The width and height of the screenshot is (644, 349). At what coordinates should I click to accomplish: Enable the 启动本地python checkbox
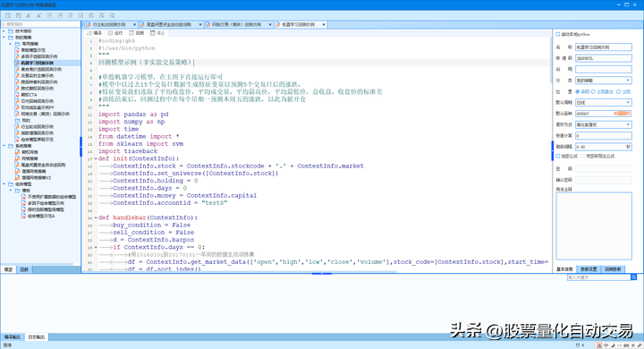(558, 34)
